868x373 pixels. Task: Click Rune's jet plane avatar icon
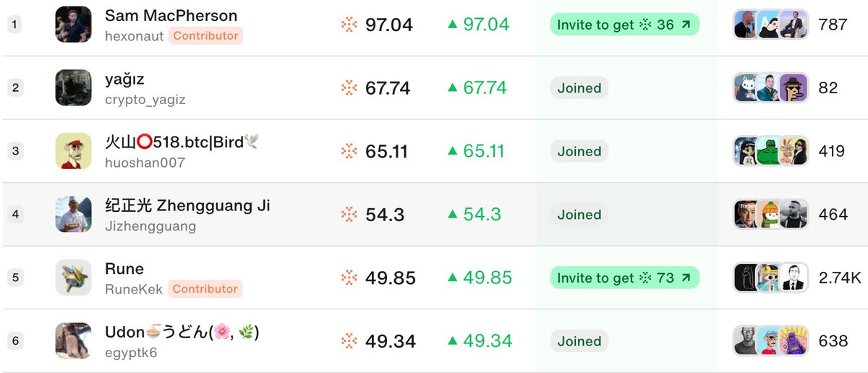[73, 278]
